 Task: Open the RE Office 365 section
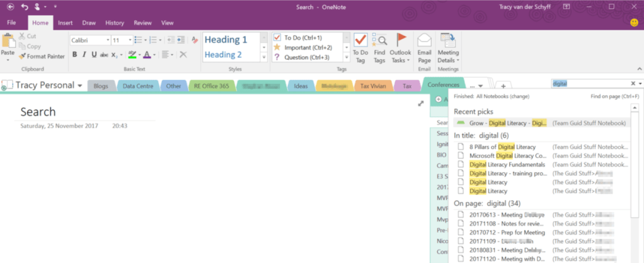[x=212, y=86]
